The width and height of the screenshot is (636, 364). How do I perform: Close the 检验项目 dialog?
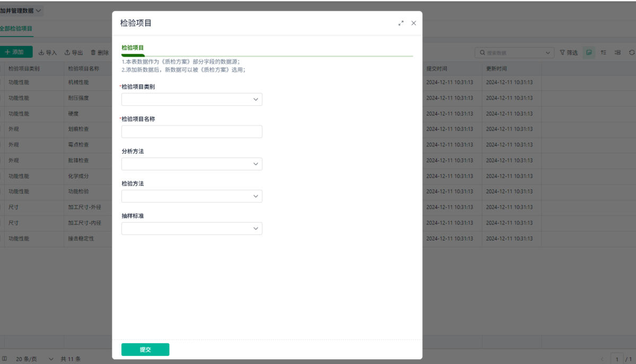[413, 23]
